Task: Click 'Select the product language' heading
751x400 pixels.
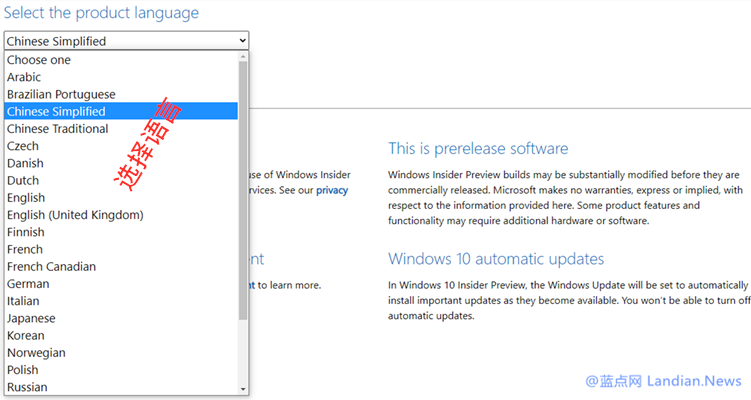Action: pyautogui.click(x=101, y=13)
